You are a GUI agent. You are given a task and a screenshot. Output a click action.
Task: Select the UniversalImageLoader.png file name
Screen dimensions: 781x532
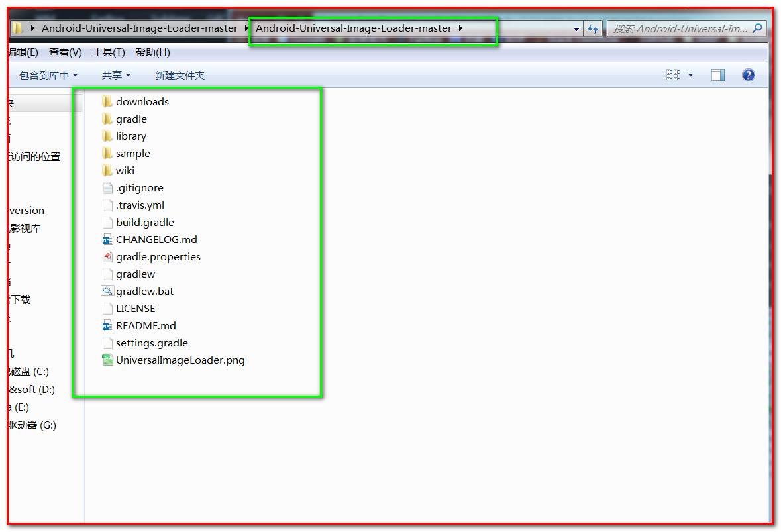pos(180,360)
